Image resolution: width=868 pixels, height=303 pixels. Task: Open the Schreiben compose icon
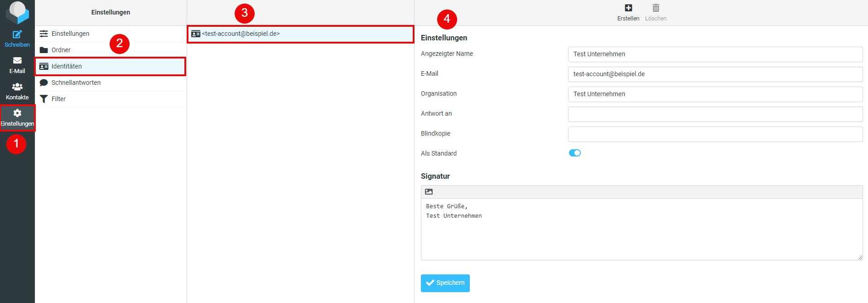(17, 34)
